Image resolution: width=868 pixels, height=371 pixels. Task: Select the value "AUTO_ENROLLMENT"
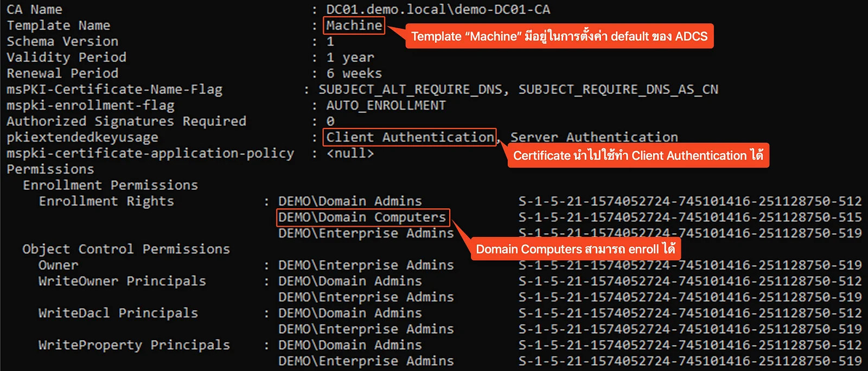[x=386, y=105]
